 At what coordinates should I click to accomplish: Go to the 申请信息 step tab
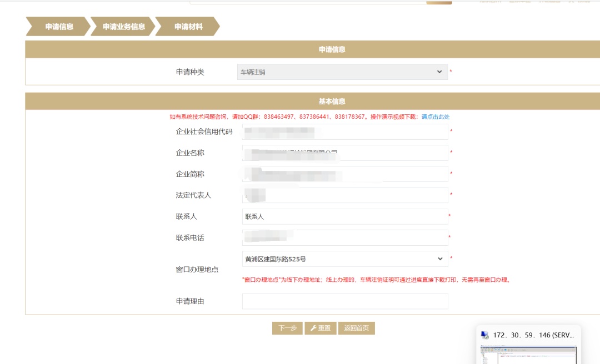[x=59, y=27]
